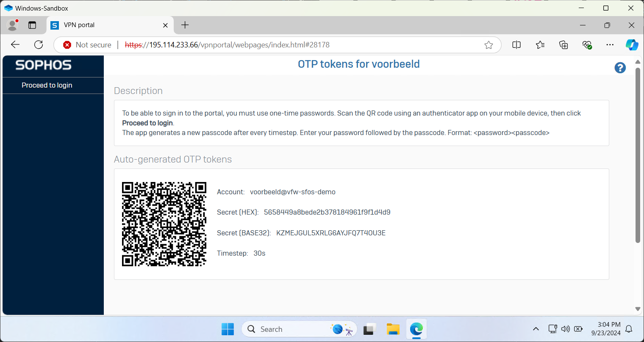The width and height of the screenshot is (644, 342).
Task: Open a new browser tab
Action: click(185, 25)
